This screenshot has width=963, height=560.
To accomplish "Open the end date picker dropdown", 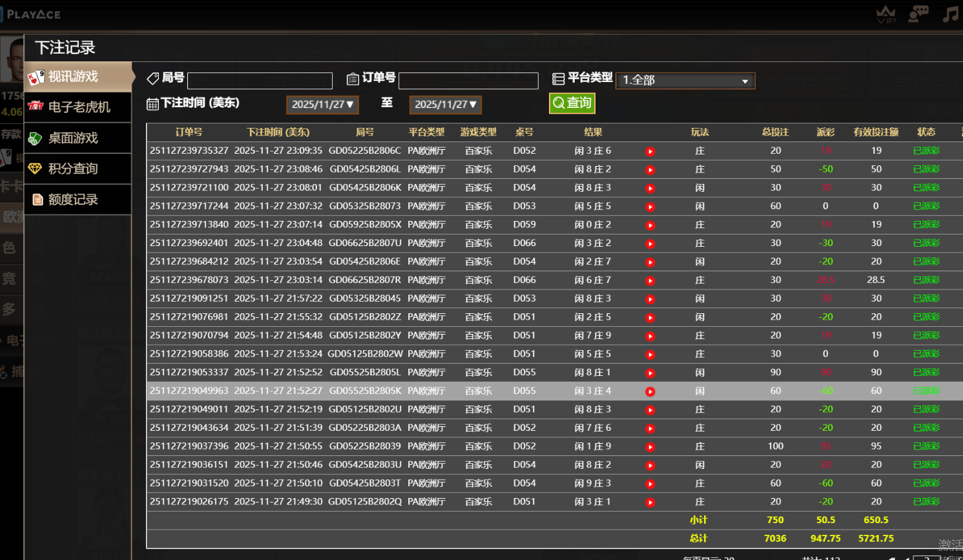I will tap(445, 105).
